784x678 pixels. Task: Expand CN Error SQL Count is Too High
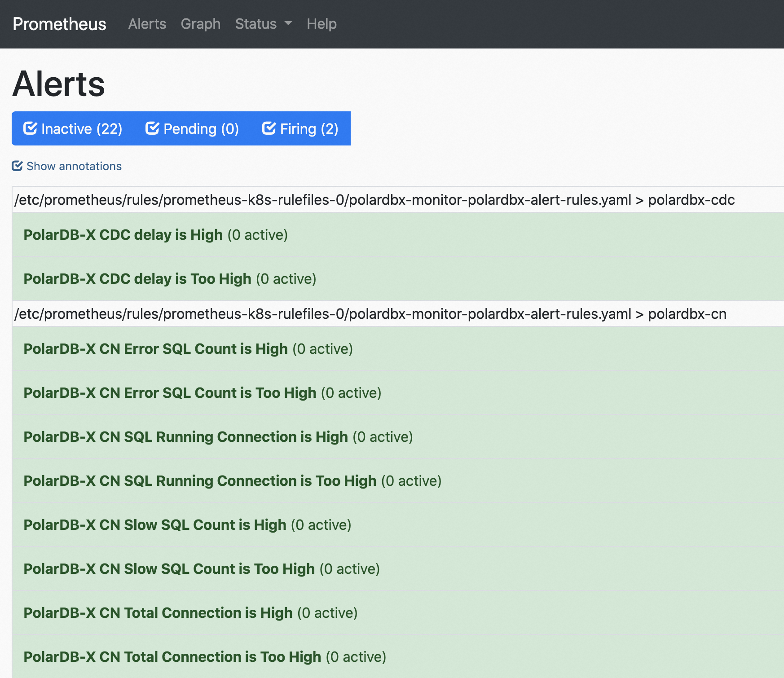point(203,393)
